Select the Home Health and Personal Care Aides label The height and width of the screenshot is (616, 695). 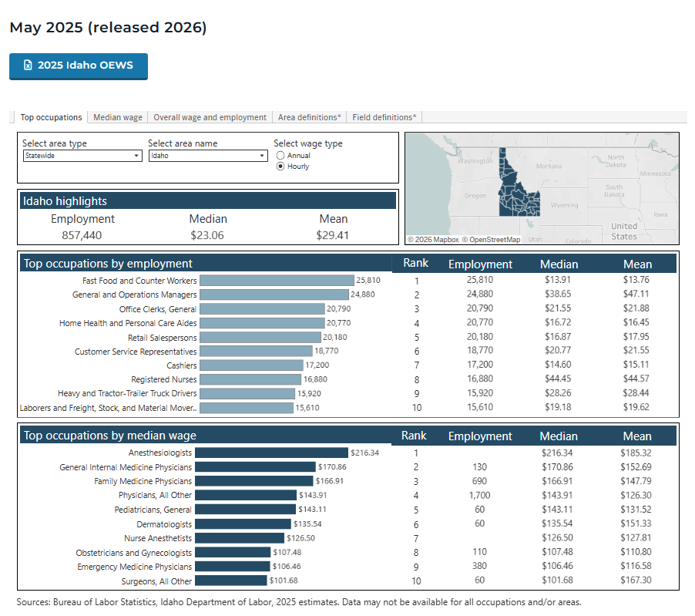[x=128, y=323]
